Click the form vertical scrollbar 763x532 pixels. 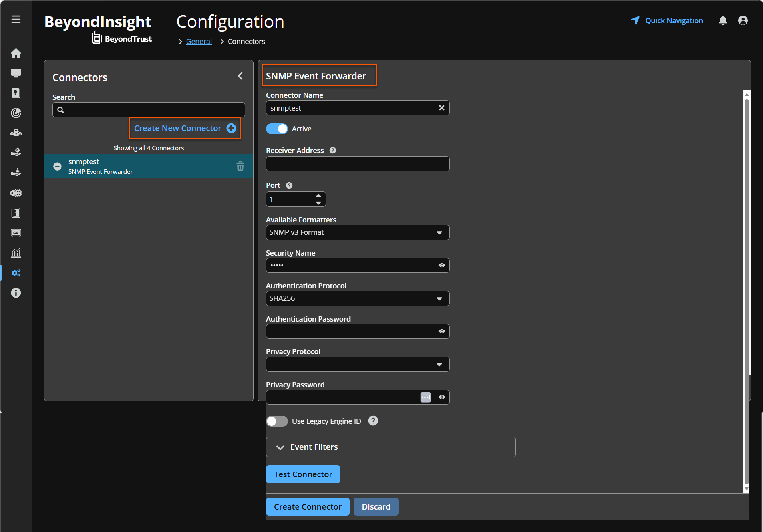coord(746,292)
